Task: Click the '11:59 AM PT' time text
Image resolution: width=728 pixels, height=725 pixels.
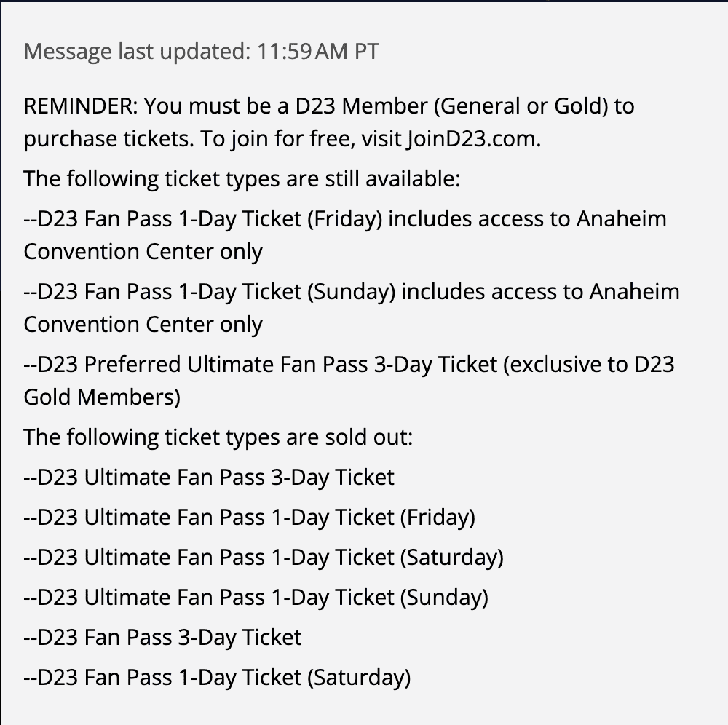Action: point(317,51)
